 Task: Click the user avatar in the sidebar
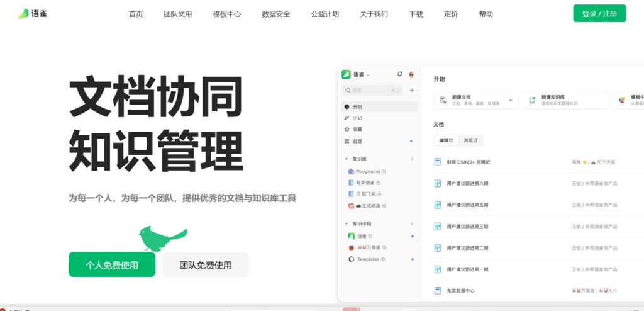pyautogui.click(x=412, y=74)
